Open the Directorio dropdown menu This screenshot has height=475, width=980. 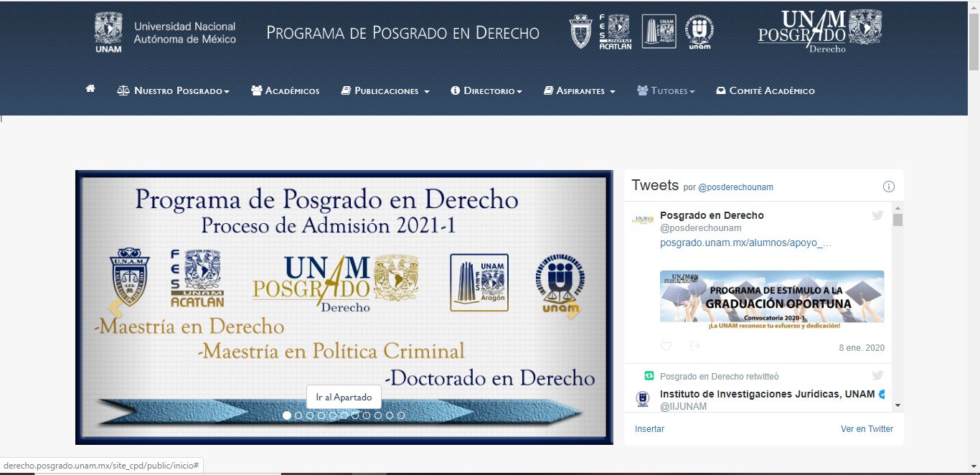tap(486, 91)
